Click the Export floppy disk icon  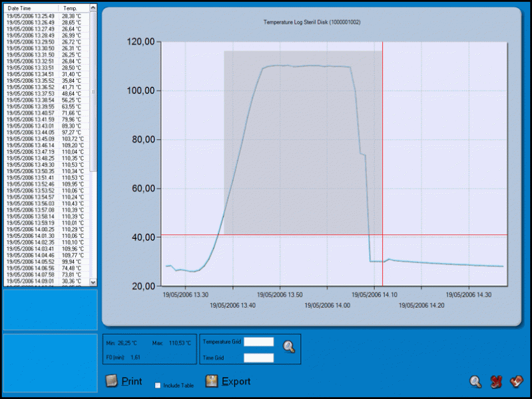(x=212, y=381)
